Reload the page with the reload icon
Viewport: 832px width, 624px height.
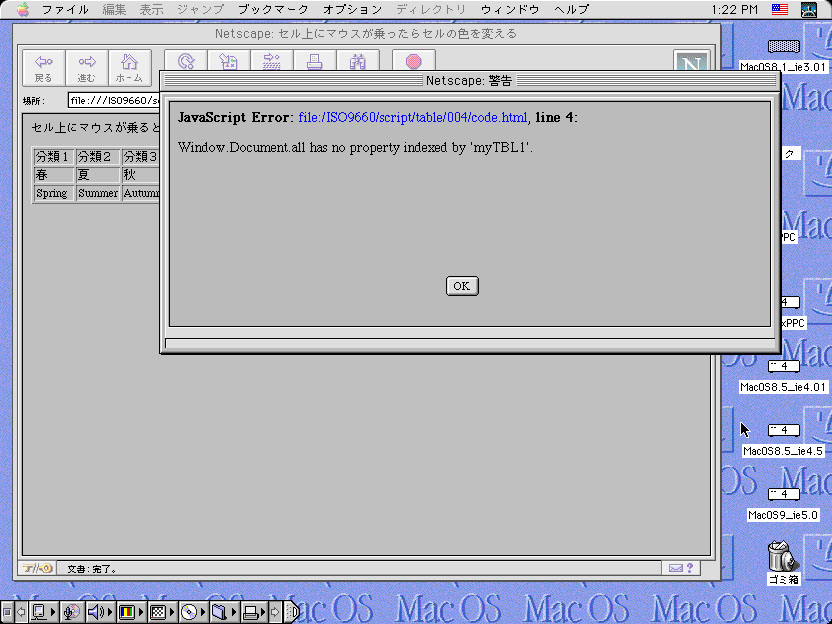click(x=186, y=60)
